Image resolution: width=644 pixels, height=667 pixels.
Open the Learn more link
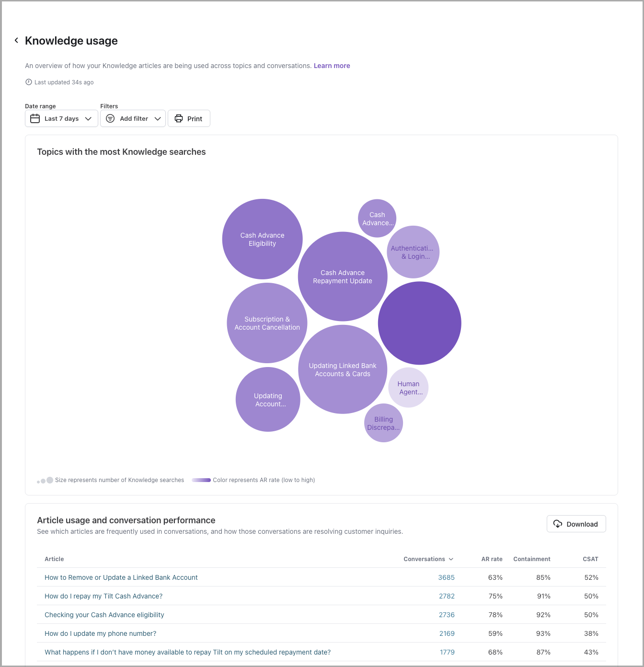332,66
